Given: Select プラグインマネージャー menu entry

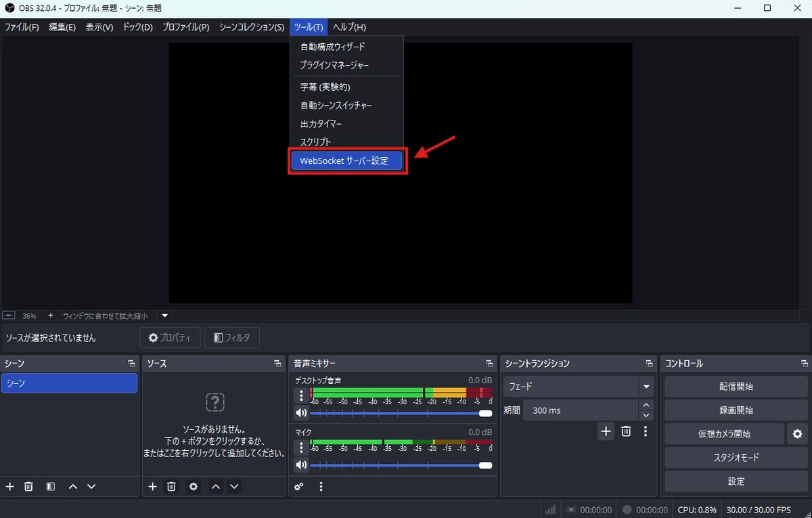Looking at the screenshot, I should pyautogui.click(x=346, y=65).
